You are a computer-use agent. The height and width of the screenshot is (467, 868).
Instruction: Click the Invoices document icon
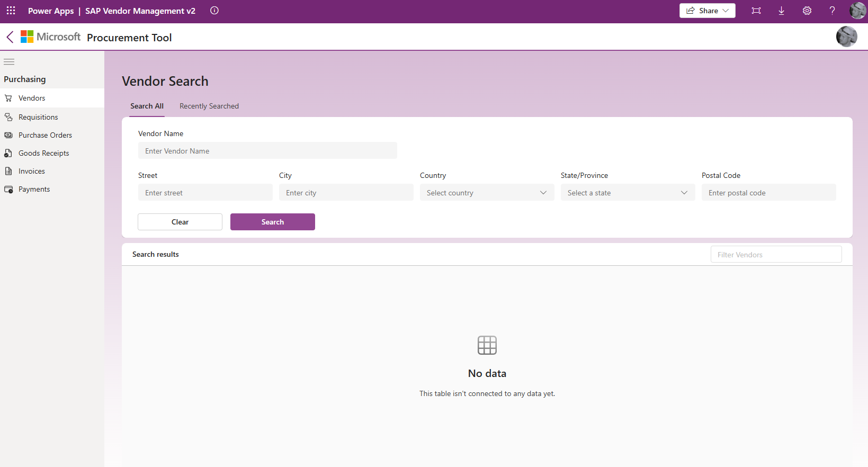8,171
